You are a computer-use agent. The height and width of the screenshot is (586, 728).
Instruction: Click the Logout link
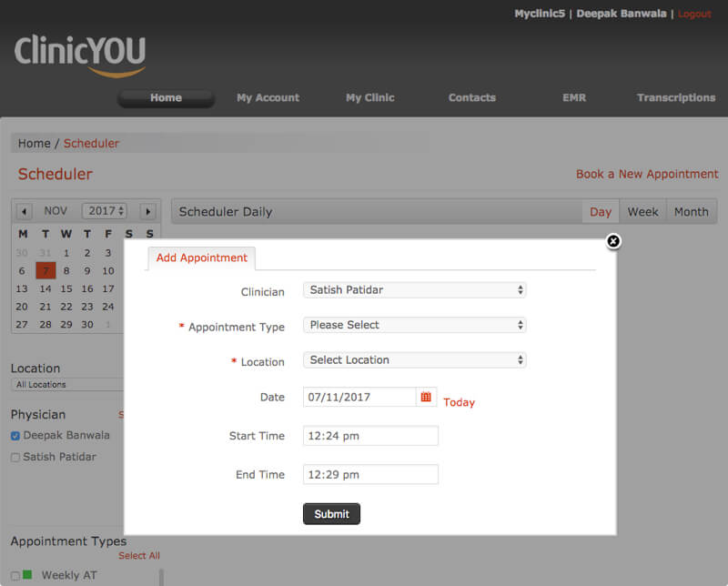click(x=694, y=15)
